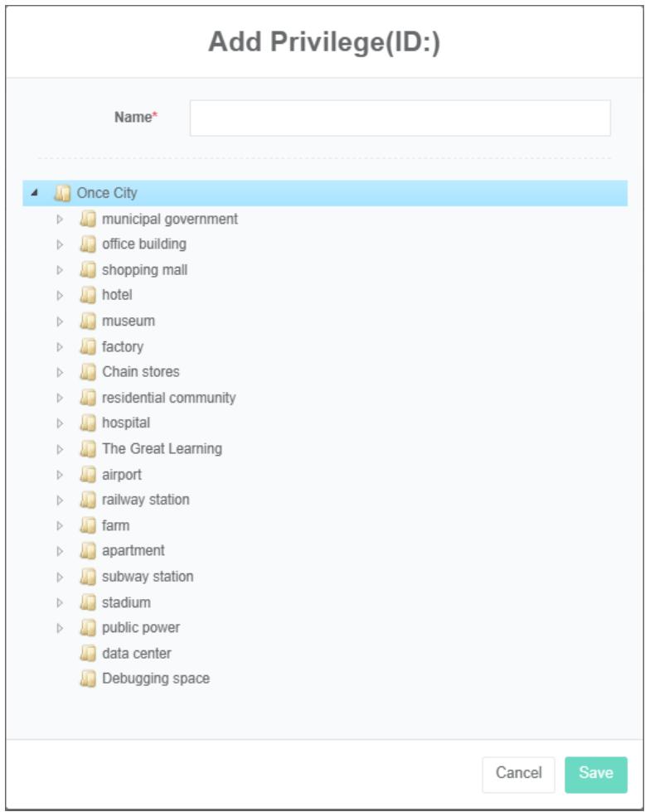Click the folder icon beside stadium
This screenshot has height=812, width=645.
[x=87, y=602]
